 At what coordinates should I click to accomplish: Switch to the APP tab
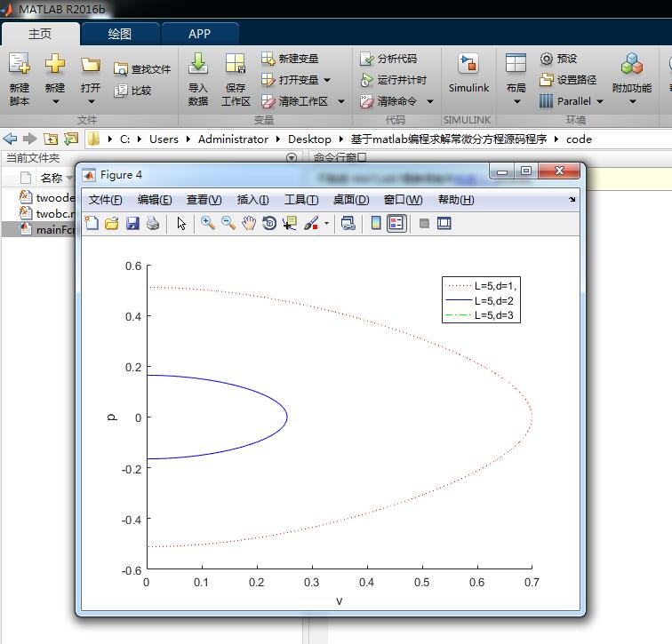(x=199, y=34)
